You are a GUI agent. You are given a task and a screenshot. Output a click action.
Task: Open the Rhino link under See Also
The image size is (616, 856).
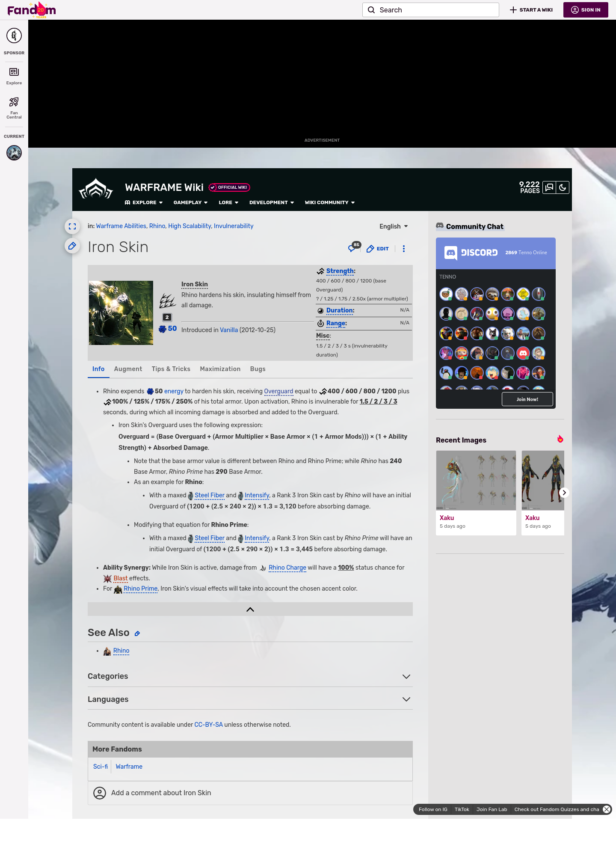121,651
